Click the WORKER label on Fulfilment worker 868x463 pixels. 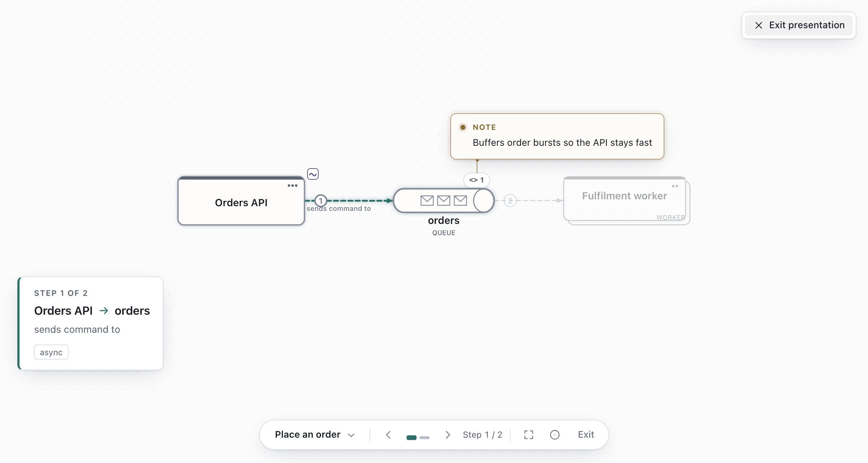pos(671,218)
